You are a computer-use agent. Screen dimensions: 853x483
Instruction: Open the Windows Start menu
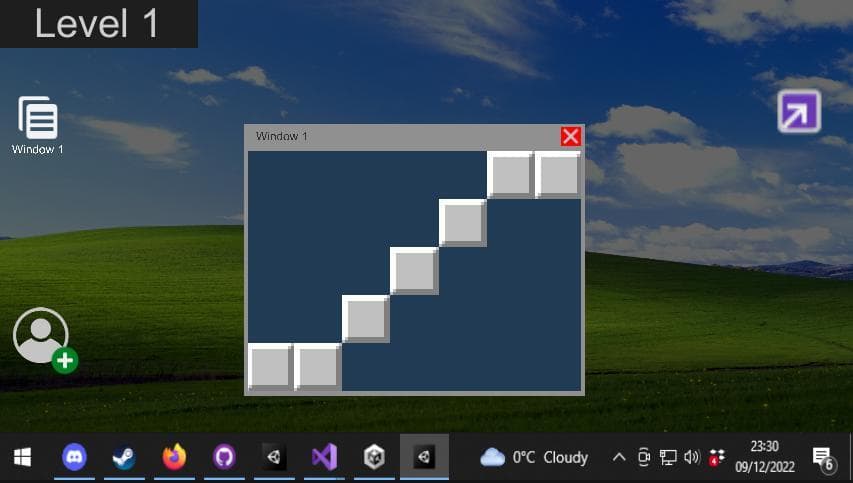pyautogui.click(x=22, y=457)
